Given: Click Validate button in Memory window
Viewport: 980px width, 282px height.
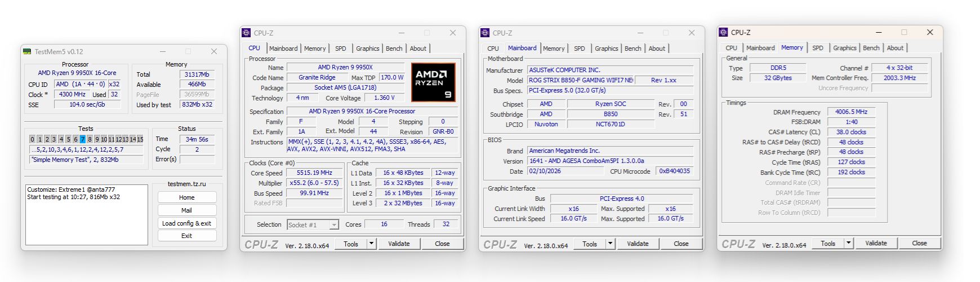Looking at the screenshot, I should coord(876,243).
